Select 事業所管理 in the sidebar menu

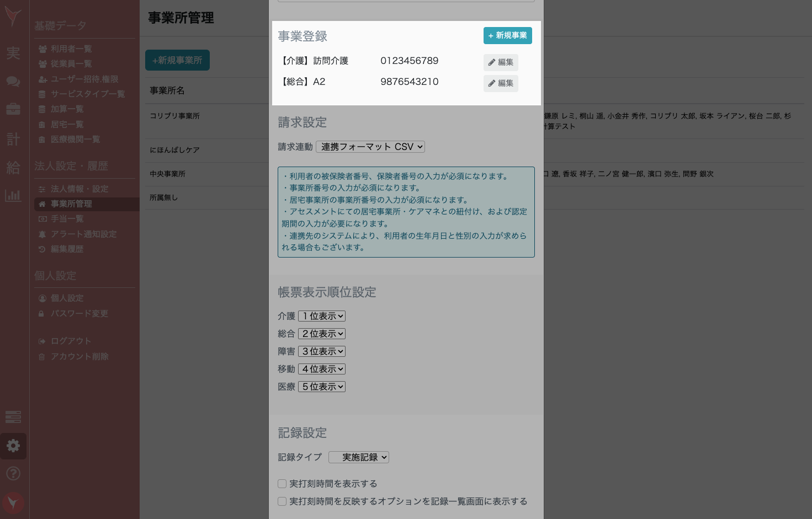[x=72, y=204]
